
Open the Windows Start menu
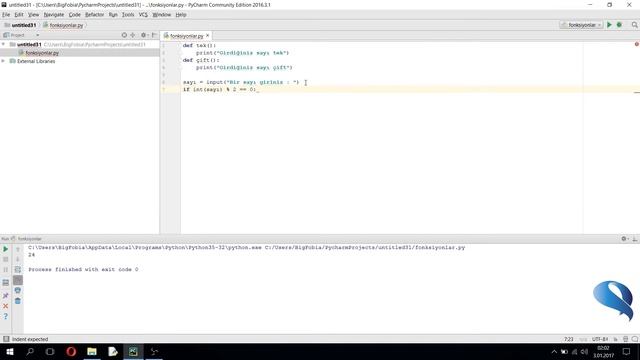pyautogui.click(x=9, y=351)
